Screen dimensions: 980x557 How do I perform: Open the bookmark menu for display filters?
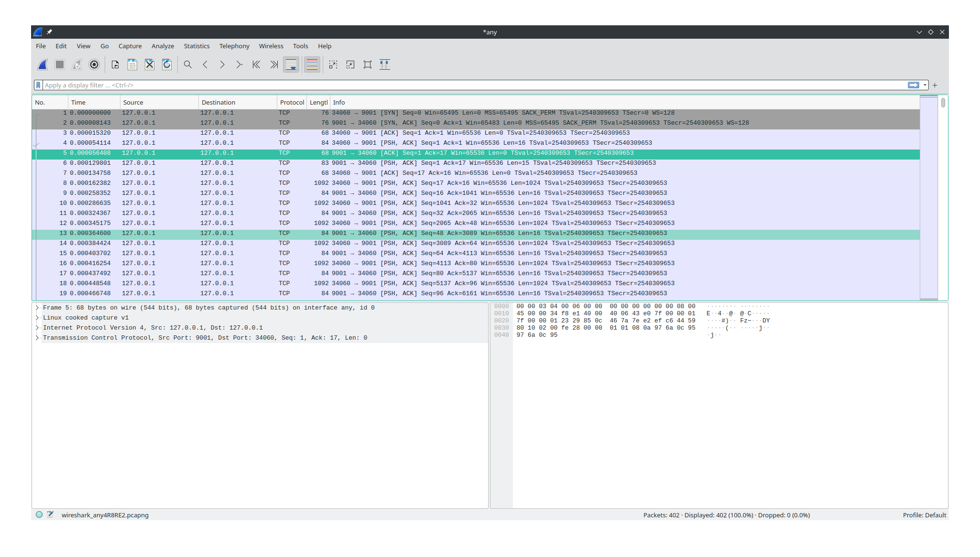[38, 85]
